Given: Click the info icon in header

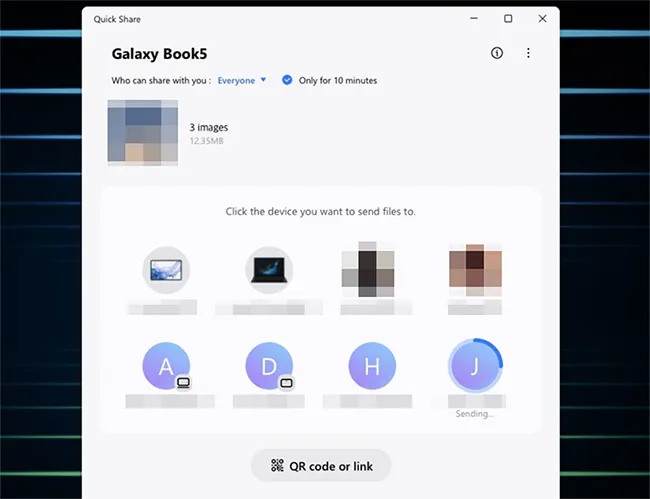Looking at the screenshot, I should point(497,53).
